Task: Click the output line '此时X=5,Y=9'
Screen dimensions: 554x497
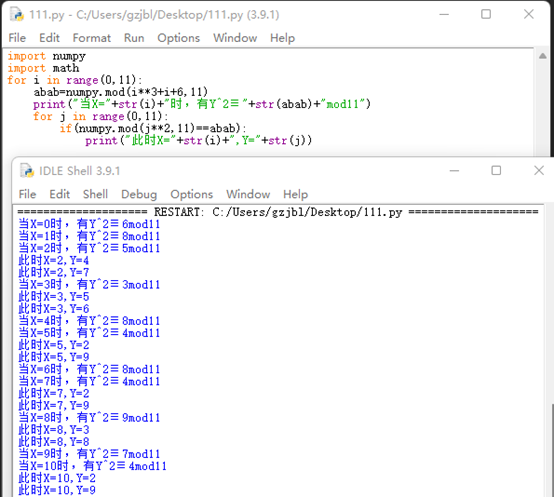Action: tap(54, 357)
